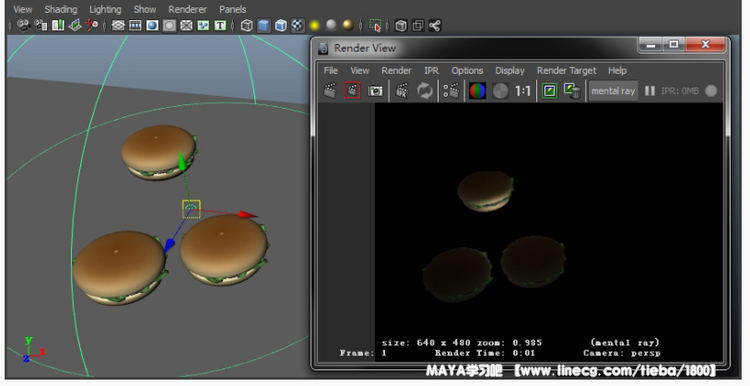Viewport: 750px width, 386px height.
Task: Click High Quality rendering gold sphere icon
Action: pos(348,25)
